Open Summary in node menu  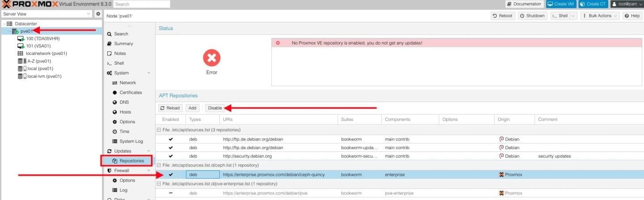[x=123, y=44]
